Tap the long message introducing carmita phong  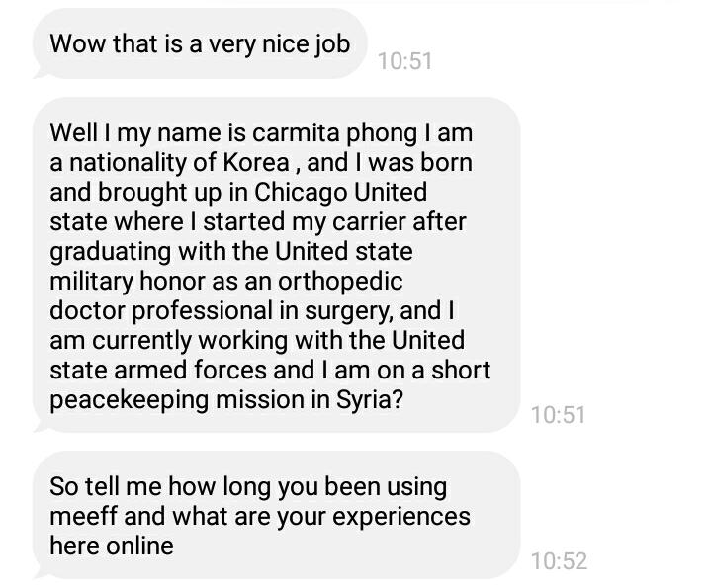[x=277, y=265]
